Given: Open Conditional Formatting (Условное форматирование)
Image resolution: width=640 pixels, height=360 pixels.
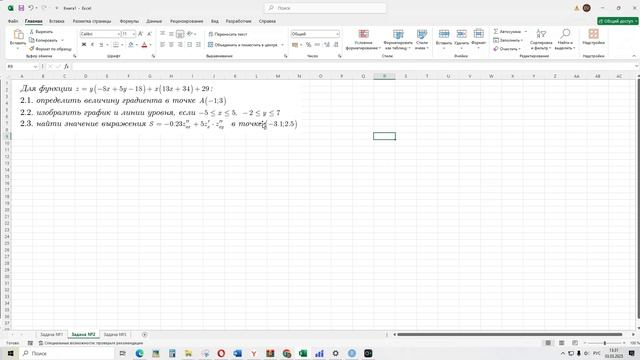Looking at the screenshot, I should coord(363,40).
